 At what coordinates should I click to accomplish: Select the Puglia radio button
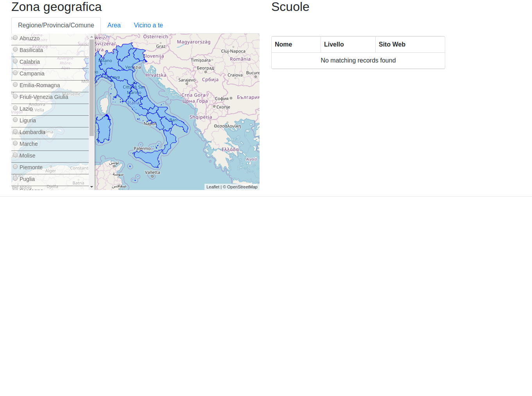(x=15, y=179)
